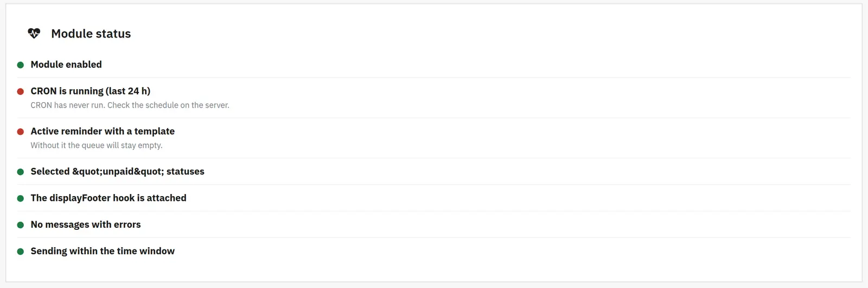The height and width of the screenshot is (288, 868).
Task: Click Active reminder with a template label
Action: pyautogui.click(x=103, y=132)
